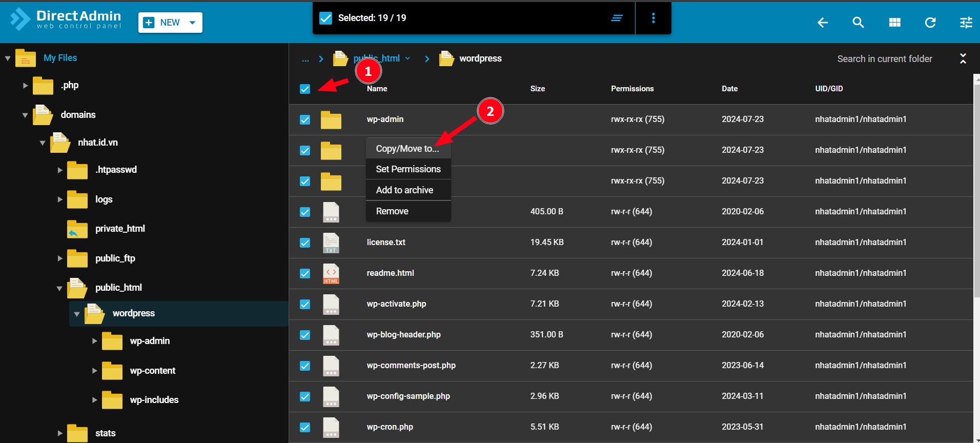Click the selection lines icon in selection bar
Viewport: 980px width, 443px height.
(617, 18)
